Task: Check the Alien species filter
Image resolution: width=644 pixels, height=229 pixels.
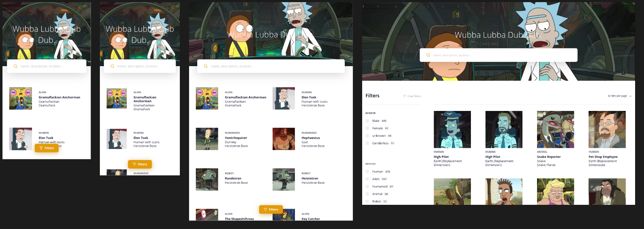Action: [x=367, y=179]
